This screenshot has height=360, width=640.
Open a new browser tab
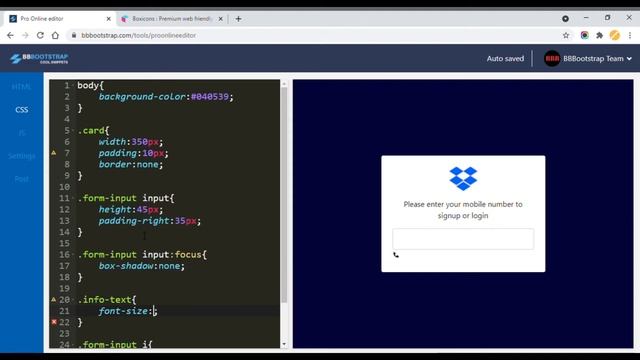click(238, 19)
